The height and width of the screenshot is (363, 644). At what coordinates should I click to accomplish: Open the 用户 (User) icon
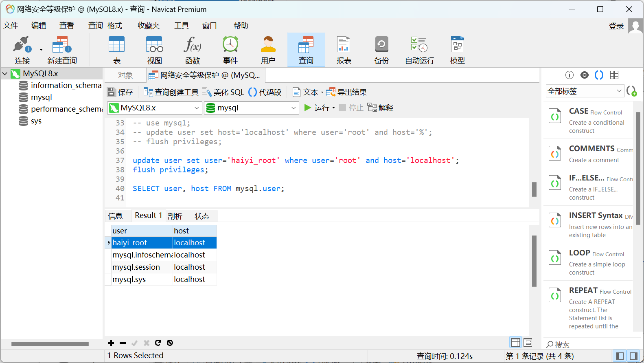[268, 50]
